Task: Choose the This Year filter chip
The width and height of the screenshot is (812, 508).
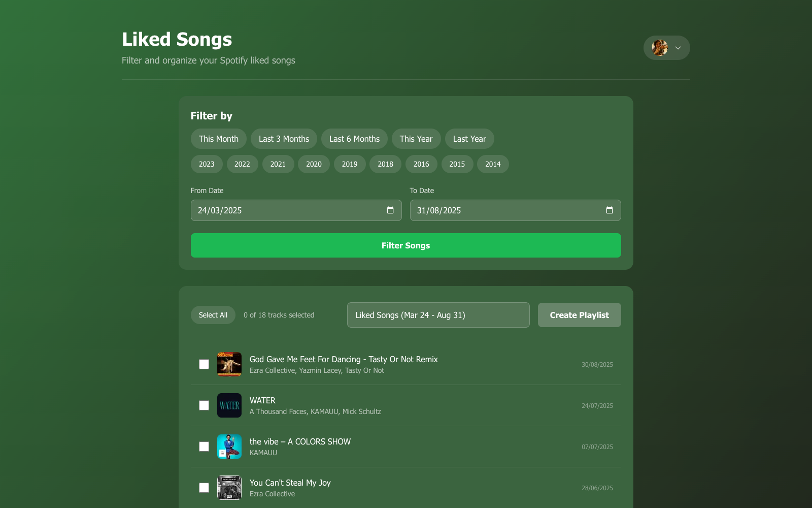Action: click(416, 139)
